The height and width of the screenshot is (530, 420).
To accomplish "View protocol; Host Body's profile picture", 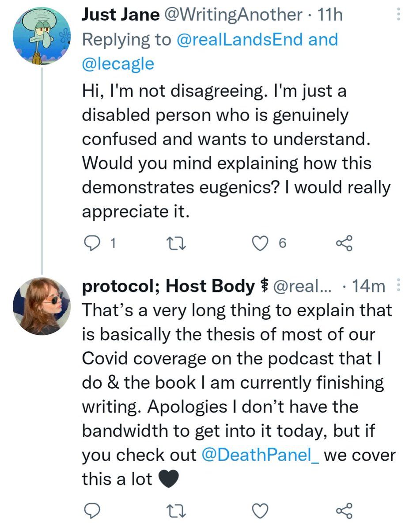I will (x=43, y=306).
